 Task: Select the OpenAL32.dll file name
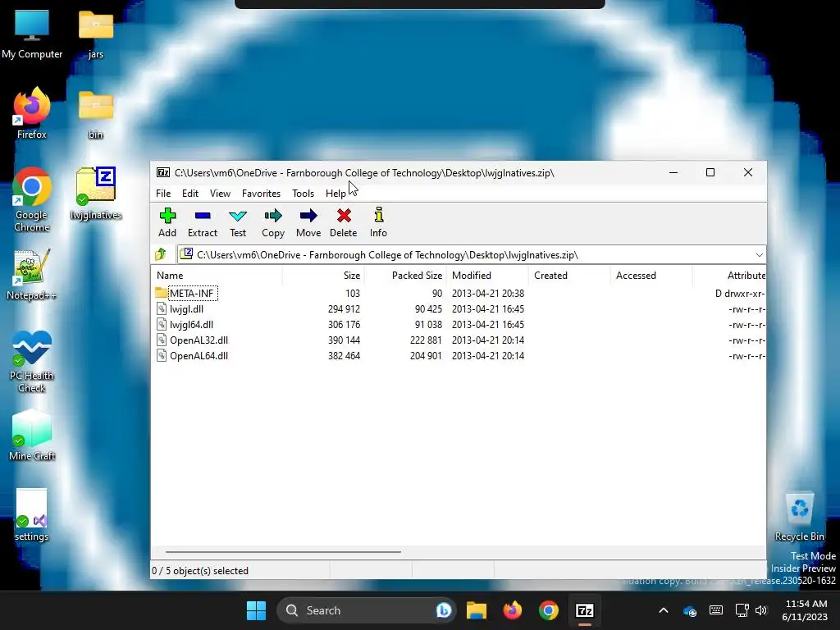tap(199, 340)
